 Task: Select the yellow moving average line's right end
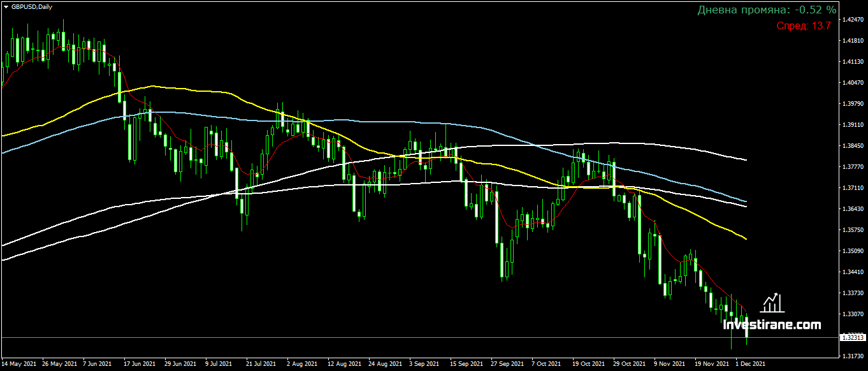pyautogui.click(x=744, y=239)
